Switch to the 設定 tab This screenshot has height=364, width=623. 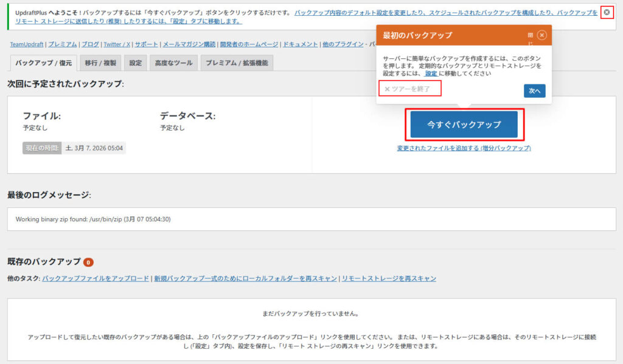pos(135,62)
